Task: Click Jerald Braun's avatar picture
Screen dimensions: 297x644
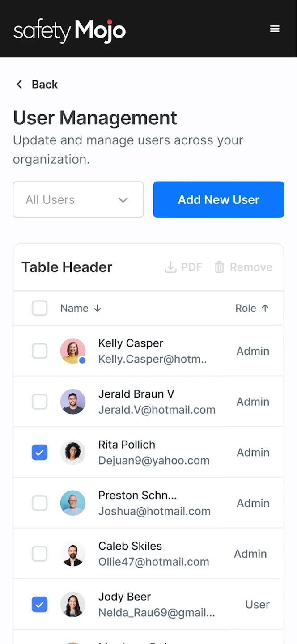Action: [73, 402]
